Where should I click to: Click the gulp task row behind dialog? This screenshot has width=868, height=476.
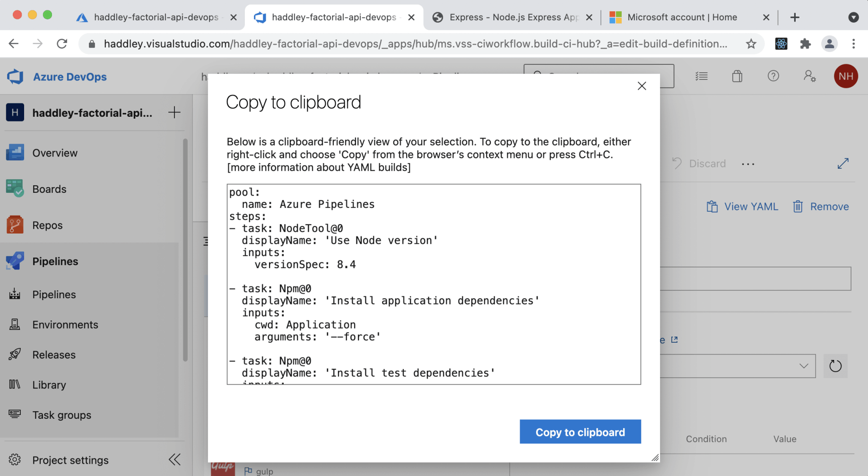tap(358, 469)
